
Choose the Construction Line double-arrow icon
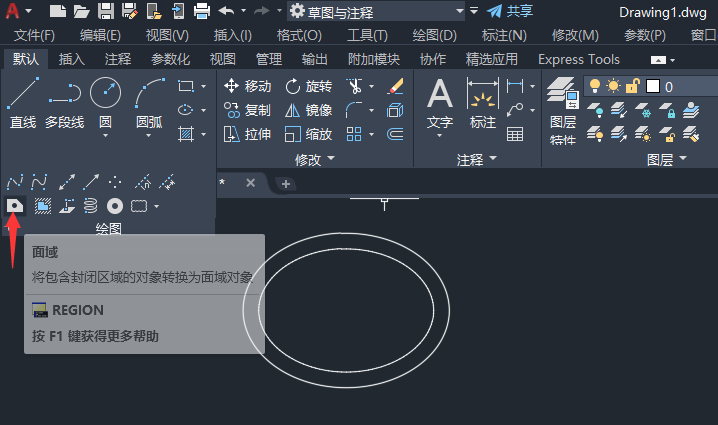click(x=67, y=182)
